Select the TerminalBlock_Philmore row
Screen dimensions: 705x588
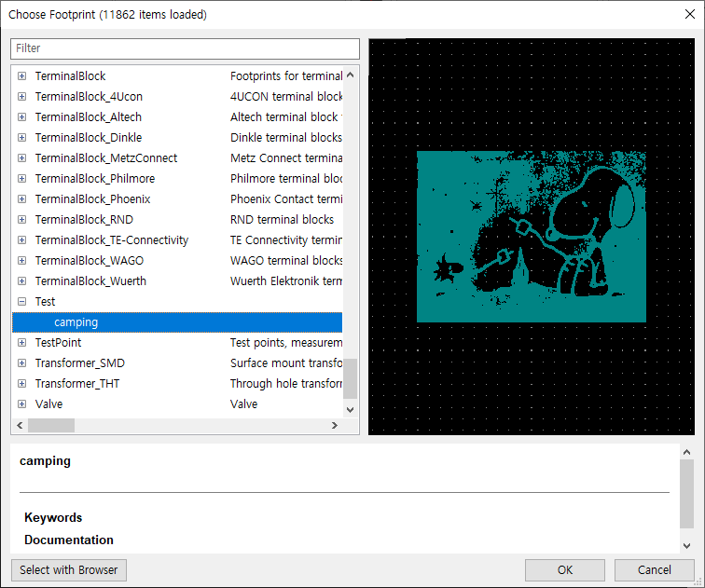pyautogui.click(x=177, y=178)
